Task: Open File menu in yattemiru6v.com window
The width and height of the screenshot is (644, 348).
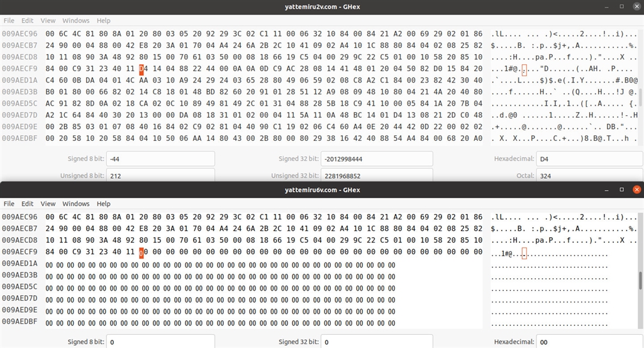Action: 9,204
